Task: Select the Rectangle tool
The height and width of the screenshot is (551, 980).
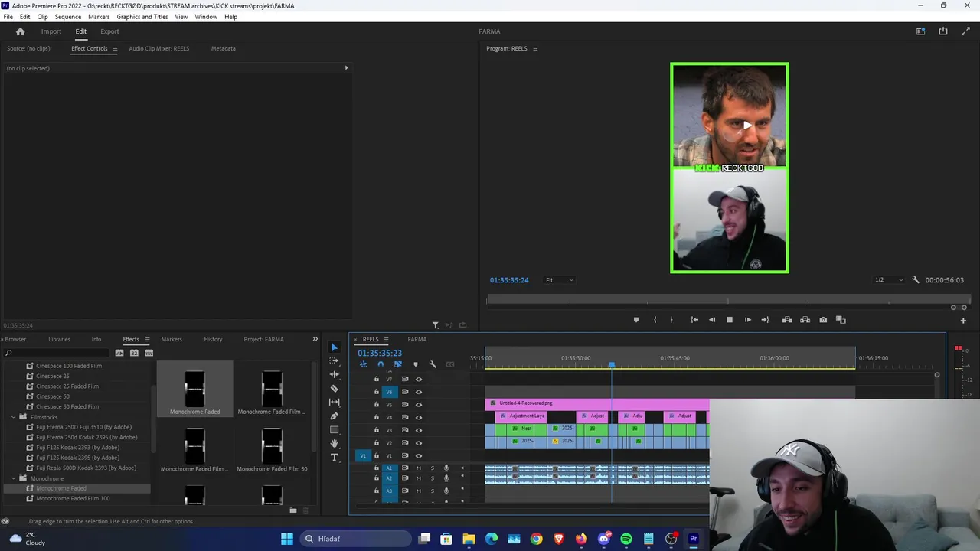Action: [334, 429]
